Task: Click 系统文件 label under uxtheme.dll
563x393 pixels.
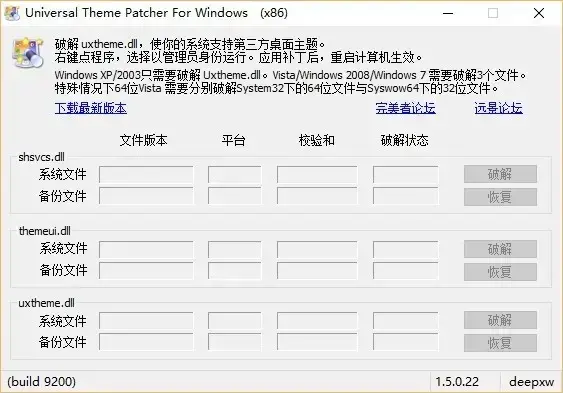Action: (63, 321)
